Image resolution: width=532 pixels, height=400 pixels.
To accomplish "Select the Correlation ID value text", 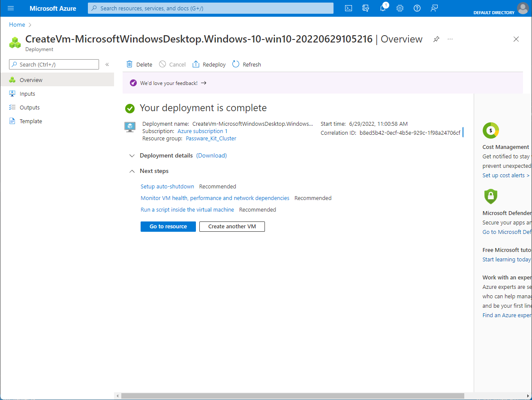I will (410, 133).
